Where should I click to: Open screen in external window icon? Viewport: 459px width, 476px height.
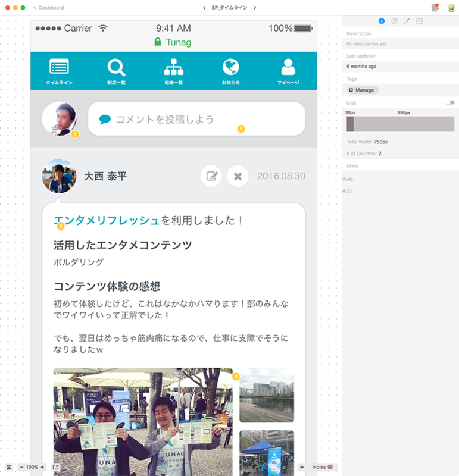(x=55, y=467)
